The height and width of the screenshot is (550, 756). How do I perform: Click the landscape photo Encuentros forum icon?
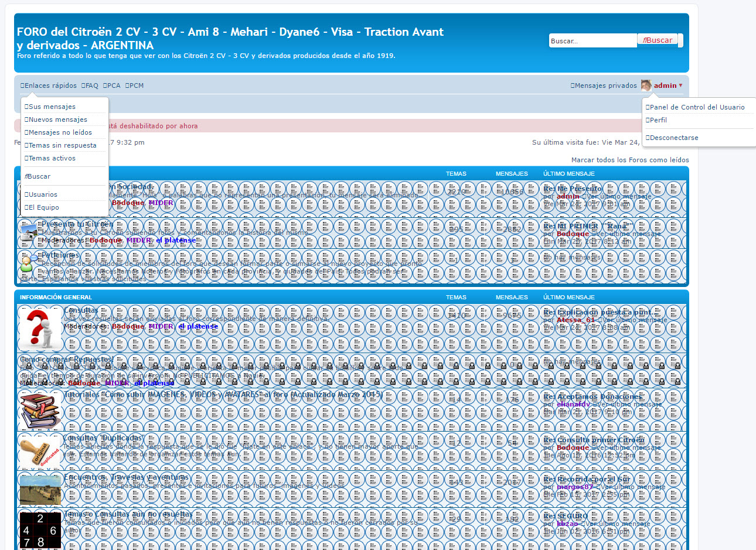tap(40, 490)
